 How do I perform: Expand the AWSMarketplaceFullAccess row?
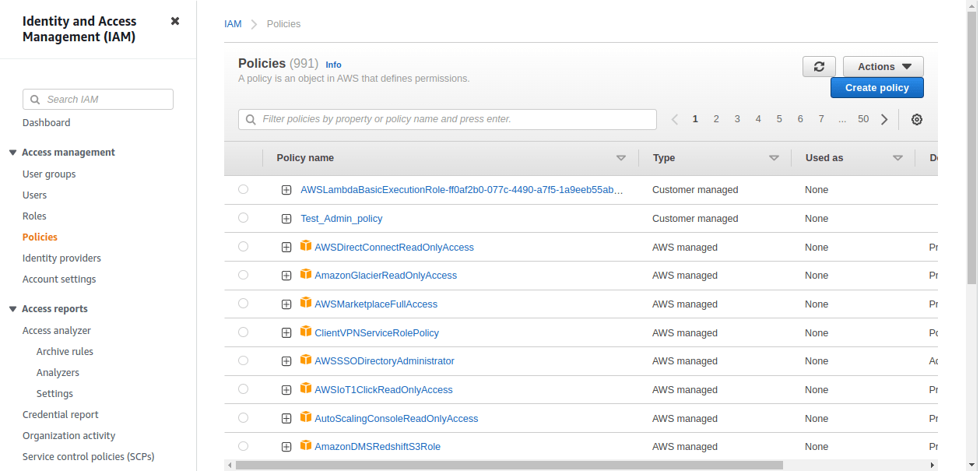tap(286, 304)
